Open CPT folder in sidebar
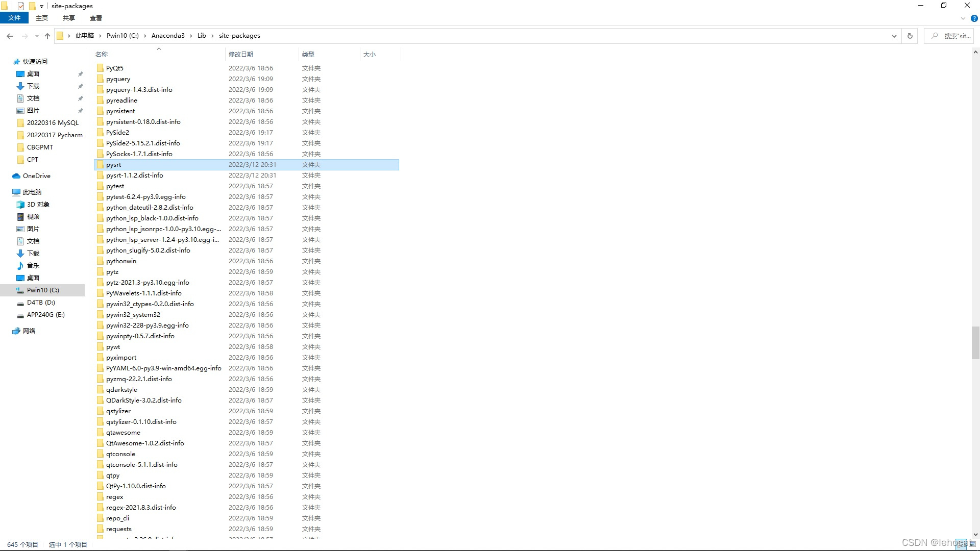980x551 pixels. [x=33, y=160]
